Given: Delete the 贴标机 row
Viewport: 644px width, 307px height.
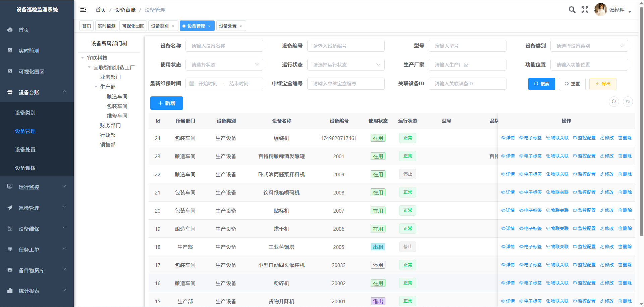Looking at the screenshot, I should [x=625, y=211].
